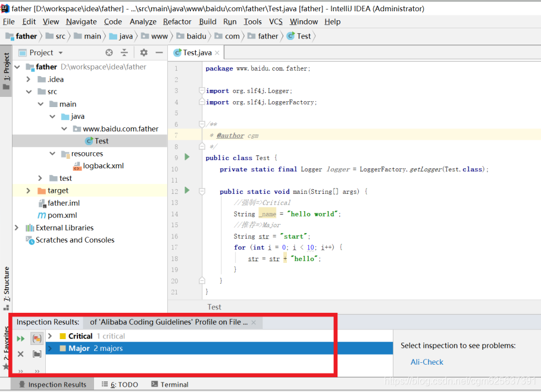Open the File menu
The height and width of the screenshot is (392, 541).
tap(8, 22)
